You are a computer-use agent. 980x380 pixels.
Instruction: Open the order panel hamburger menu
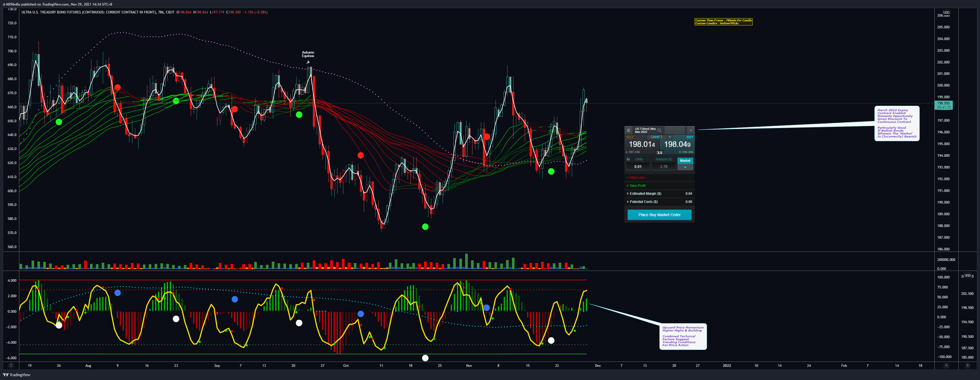tap(628, 130)
